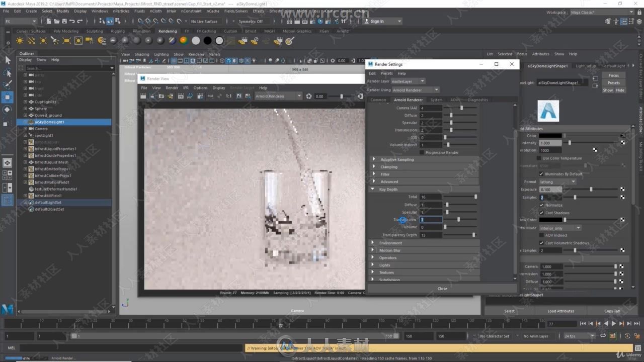The width and height of the screenshot is (644, 362).
Task: Assign colorful ramp shader sphere on shelf
Action: 184,41
